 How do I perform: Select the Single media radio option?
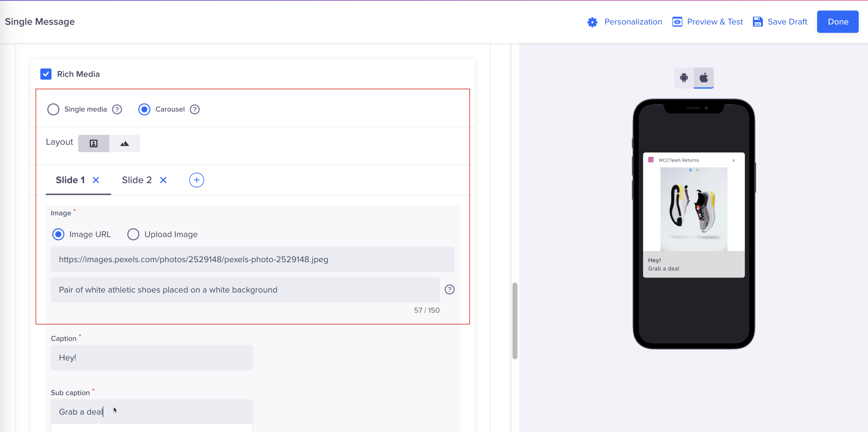click(x=53, y=109)
